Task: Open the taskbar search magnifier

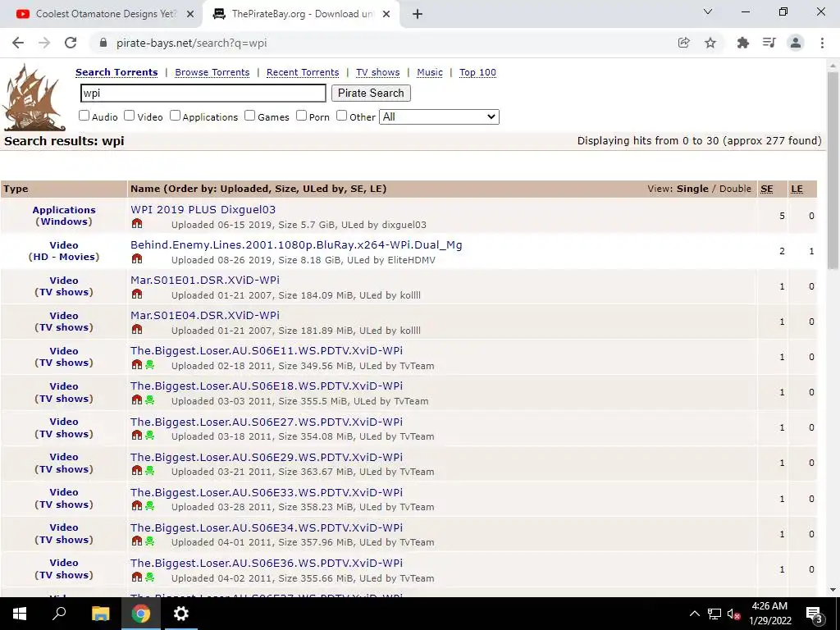Action: (x=59, y=614)
